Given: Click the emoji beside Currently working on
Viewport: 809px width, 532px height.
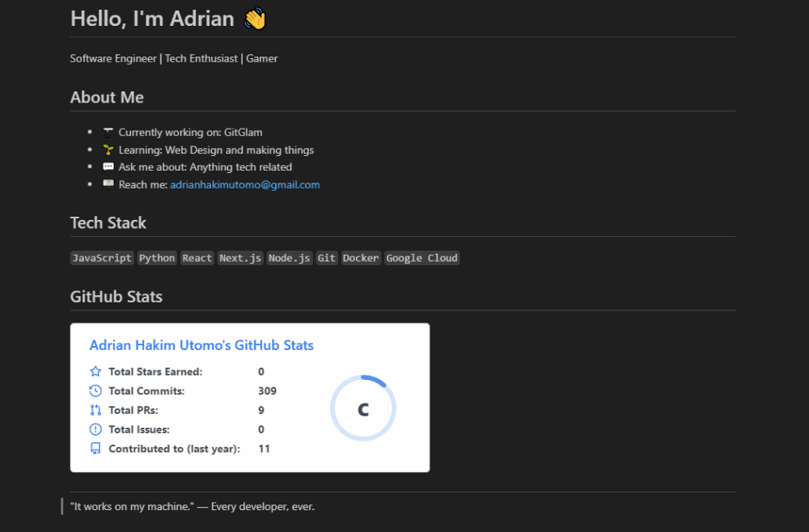Looking at the screenshot, I should [x=108, y=132].
